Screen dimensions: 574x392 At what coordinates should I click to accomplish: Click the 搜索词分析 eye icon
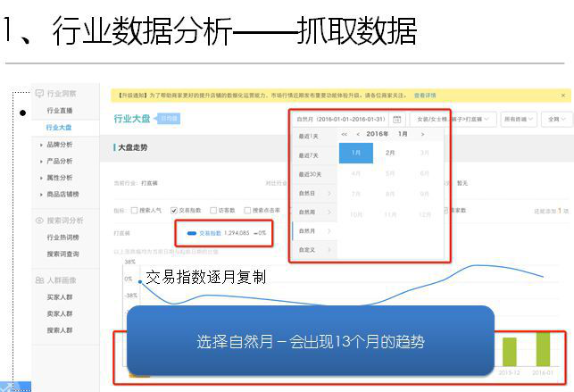[x=39, y=220]
